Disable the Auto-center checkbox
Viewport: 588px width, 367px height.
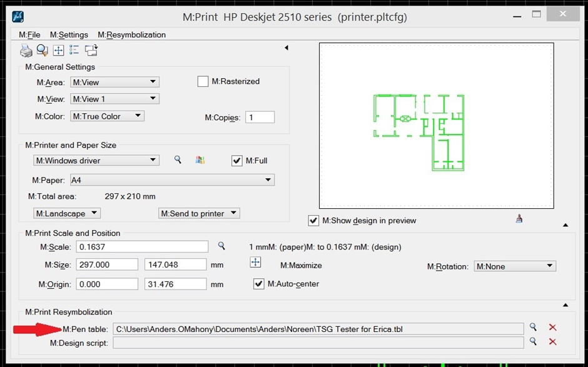[x=259, y=284]
